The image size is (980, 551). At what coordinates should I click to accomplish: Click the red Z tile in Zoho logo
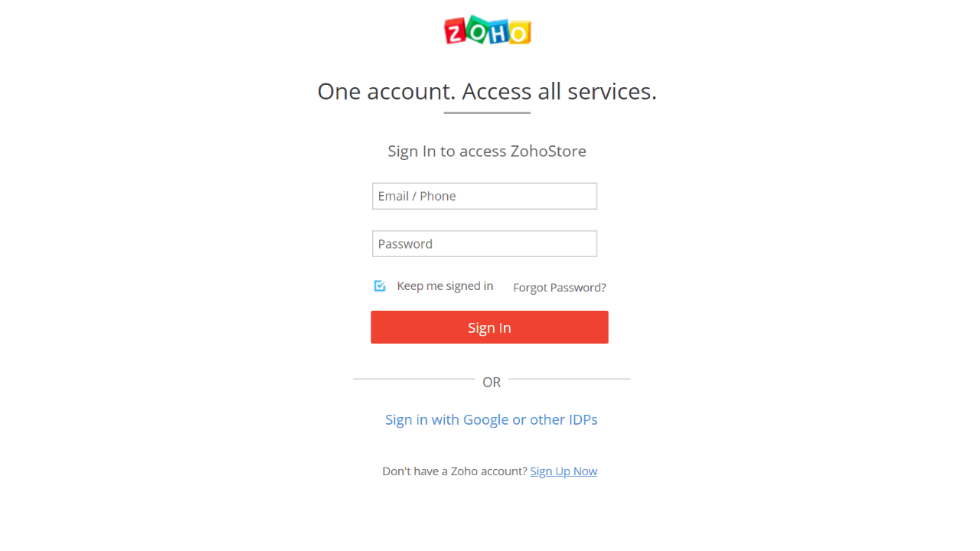(455, 31)
